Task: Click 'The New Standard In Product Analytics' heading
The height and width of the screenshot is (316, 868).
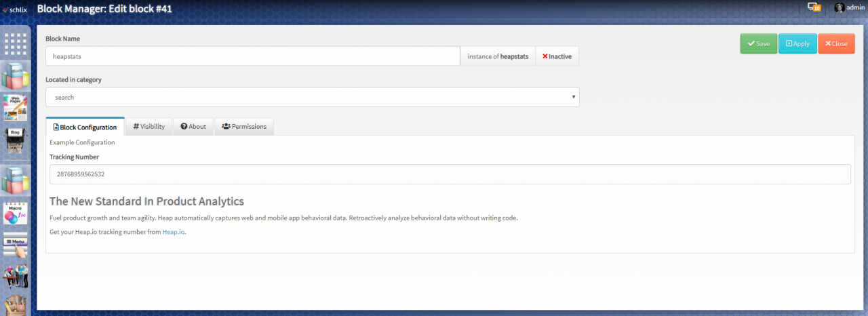Action: 146,201
